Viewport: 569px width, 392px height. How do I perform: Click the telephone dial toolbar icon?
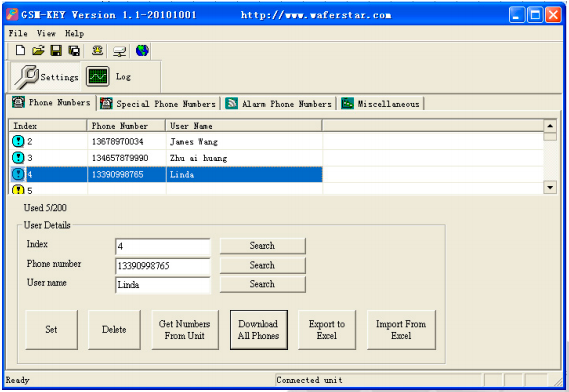(97, 50)
